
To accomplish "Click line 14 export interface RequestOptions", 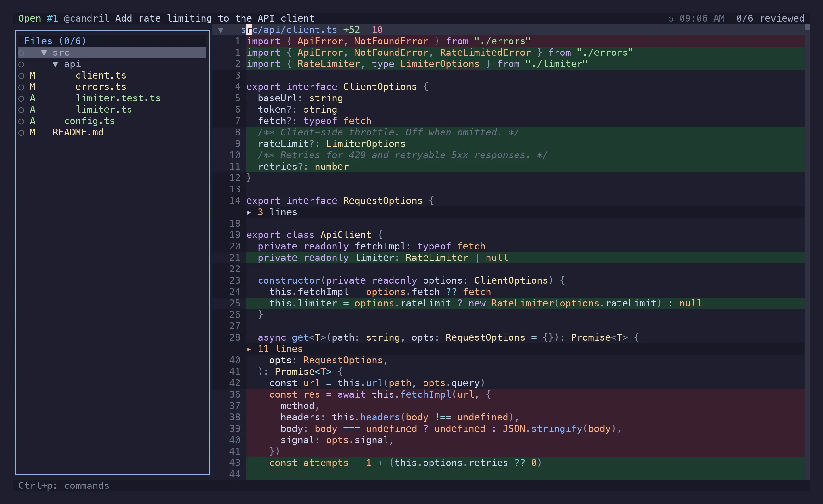I will (525, 201).
